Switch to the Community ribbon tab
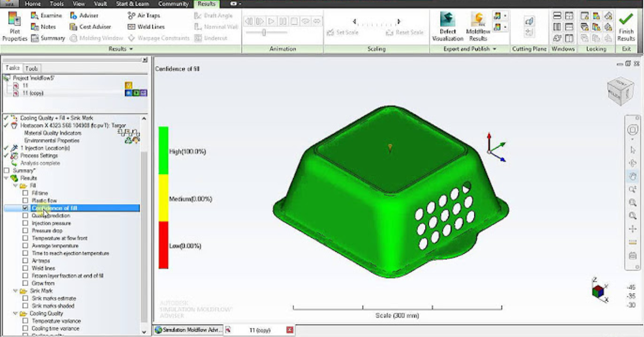The image size is (644, 337). [173, 4]
